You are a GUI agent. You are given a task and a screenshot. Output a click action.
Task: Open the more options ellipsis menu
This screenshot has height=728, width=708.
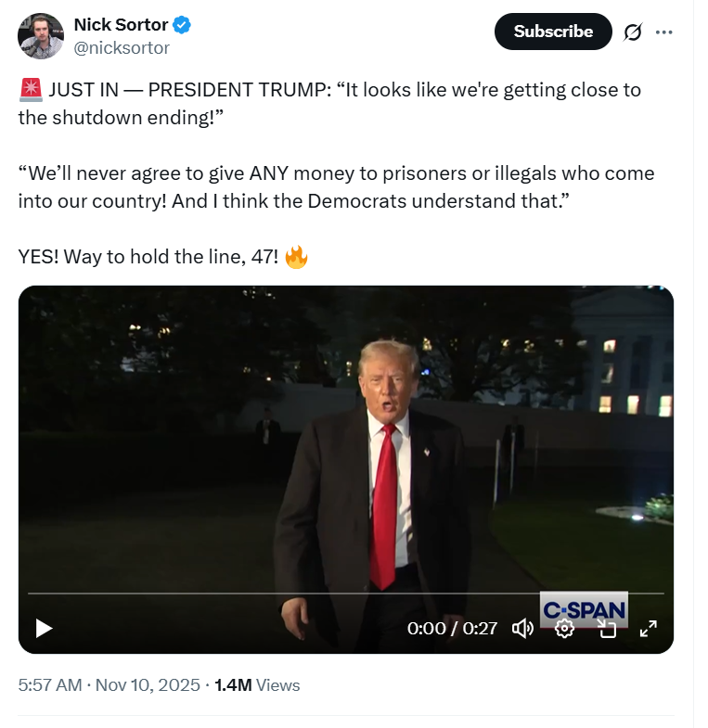(663, 32)
